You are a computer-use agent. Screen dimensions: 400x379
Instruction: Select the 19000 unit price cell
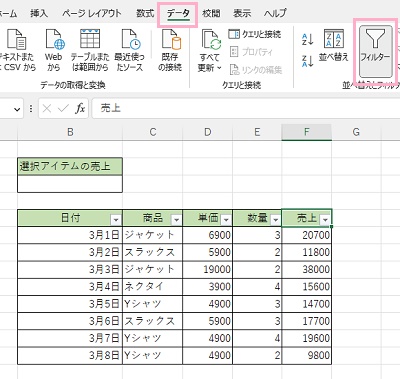[x=208, y=270]
